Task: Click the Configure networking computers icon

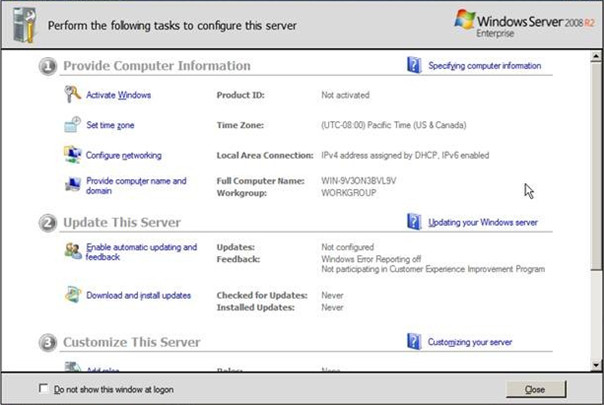Action: [72, 155]
